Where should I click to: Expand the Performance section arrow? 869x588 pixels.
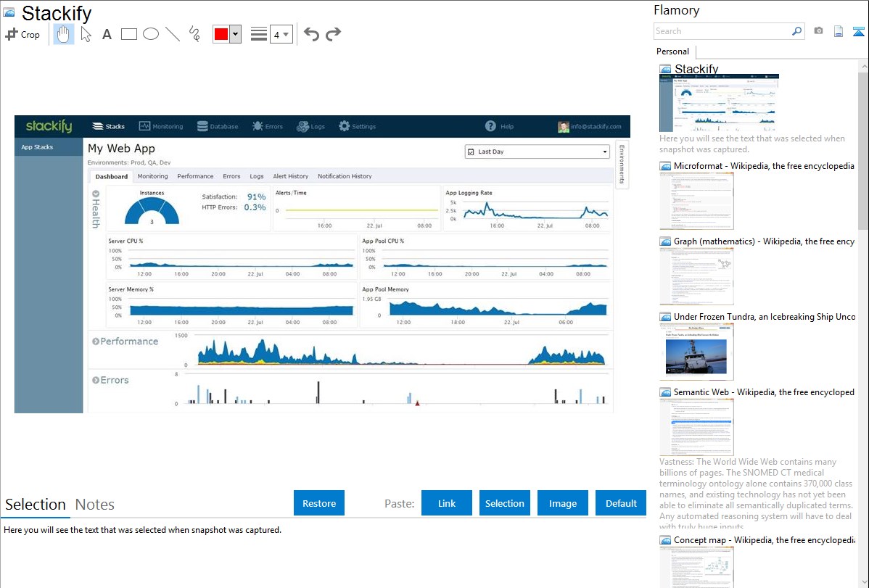tap(95, 341)
